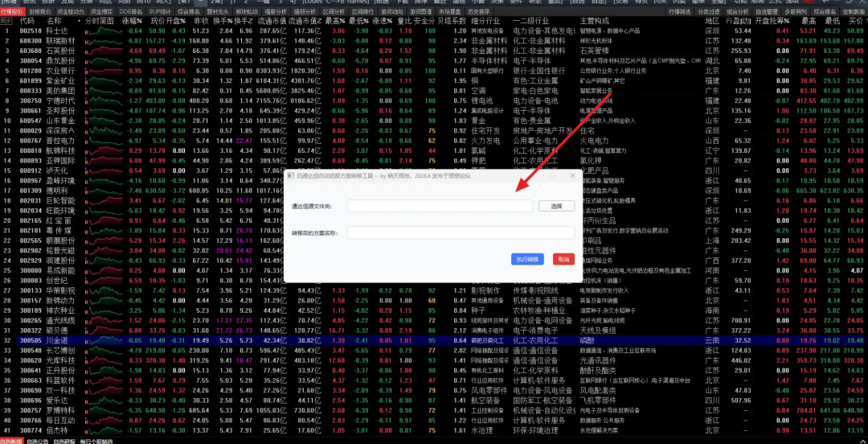Select the 宁德时代 stock row
The height and width of the screenshot is (444, 868).
[x=434, y=101]
